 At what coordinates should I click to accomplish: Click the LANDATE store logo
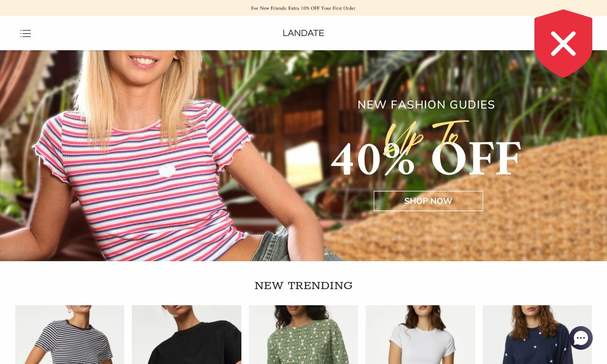click(303, 33)
